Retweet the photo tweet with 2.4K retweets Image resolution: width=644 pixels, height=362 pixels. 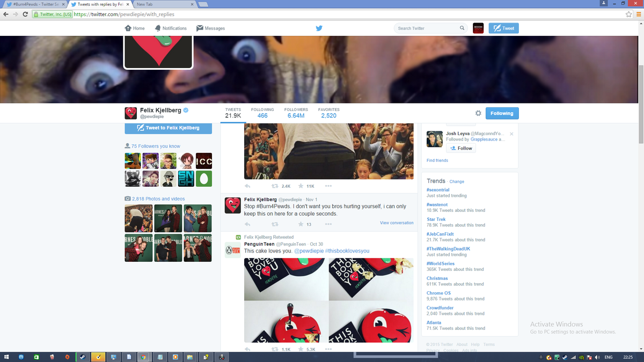click(275, 186)
